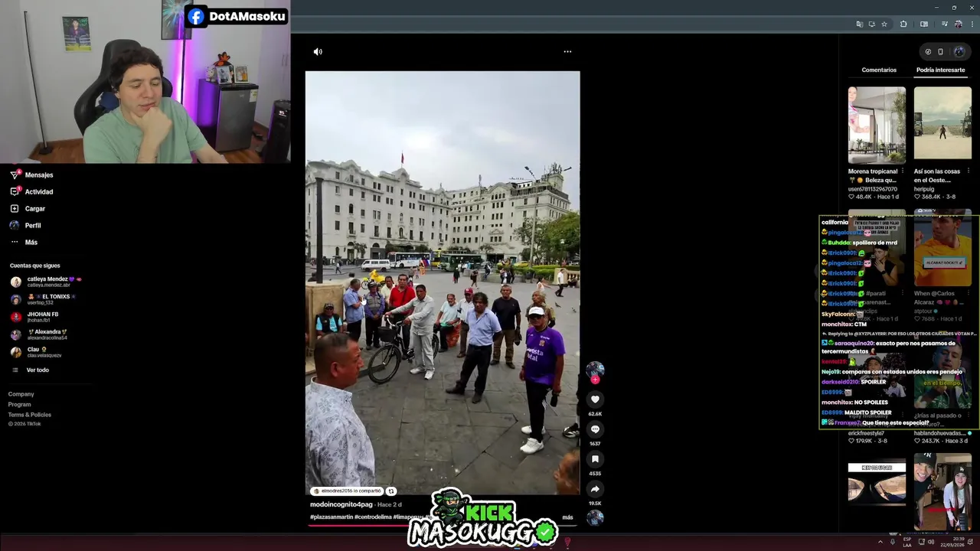Click the repost icon beside shared badge

pos(390,491)
